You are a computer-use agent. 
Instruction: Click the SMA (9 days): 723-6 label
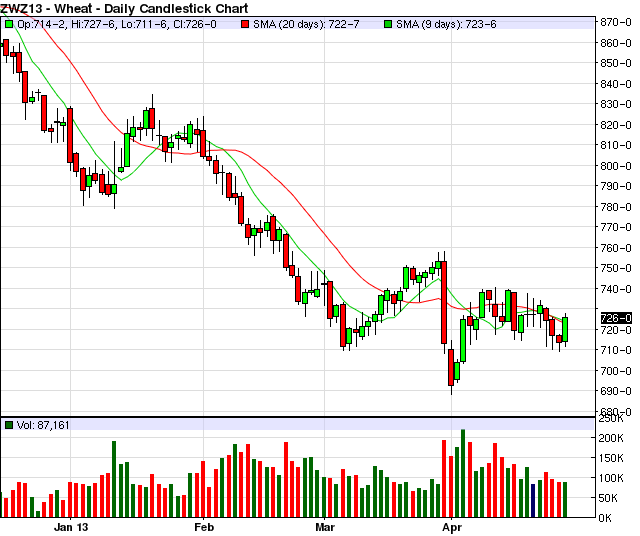(x=446, y=24)
